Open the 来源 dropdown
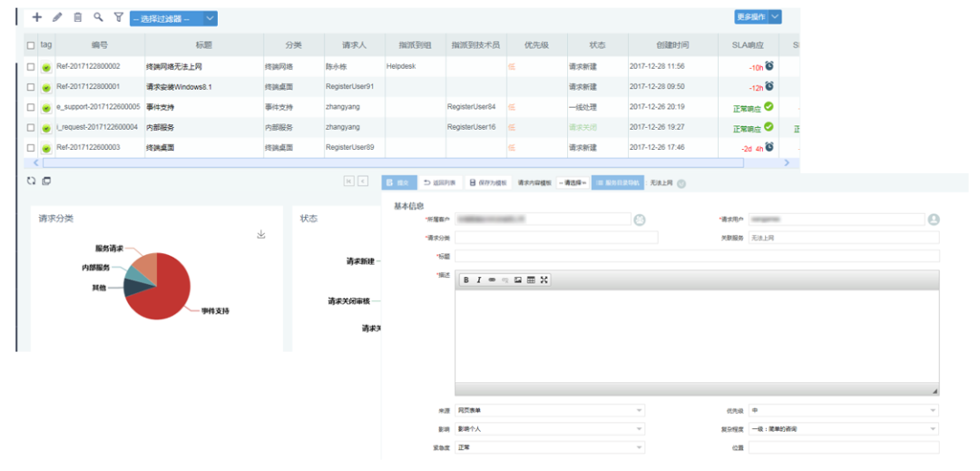This screenshot has width=980, height=471. pyautogui.click(x=549, y=410)
